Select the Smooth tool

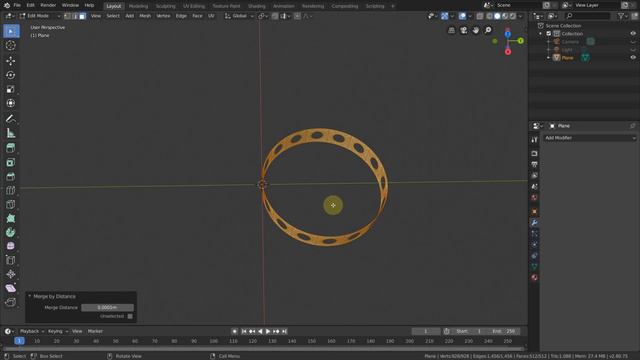pyautogui.click(x=11, y=246)
